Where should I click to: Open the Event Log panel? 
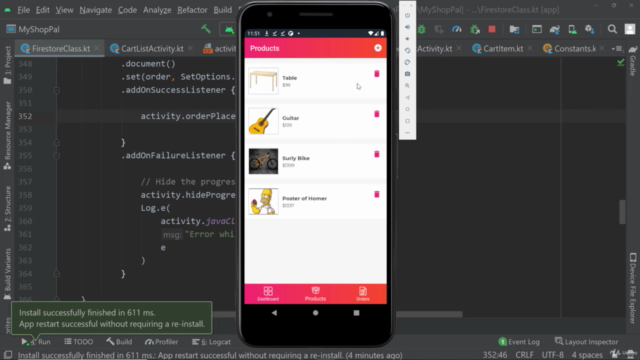[519, 342]
